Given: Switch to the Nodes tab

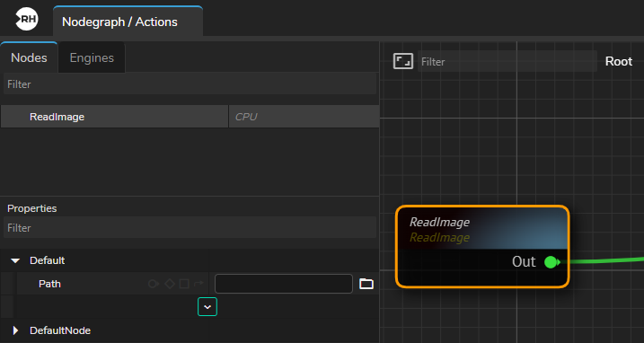Looking at the screenshot, I should coord(29,58).
